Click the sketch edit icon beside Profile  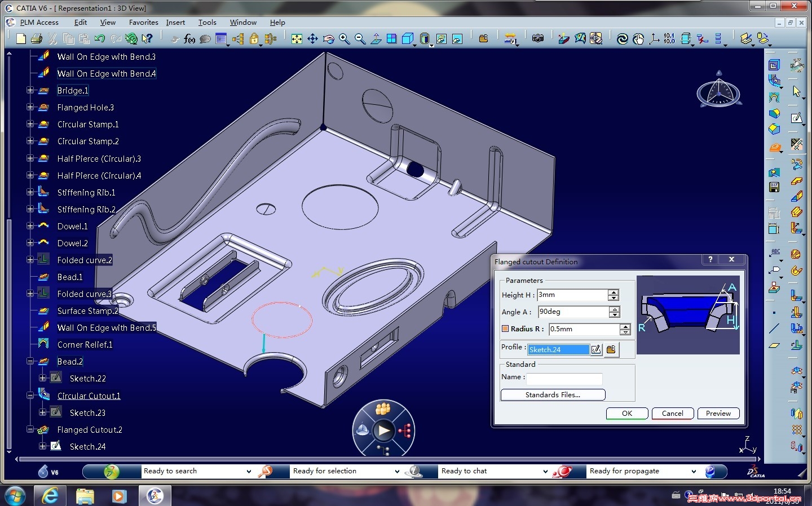(x=596, y=349)
